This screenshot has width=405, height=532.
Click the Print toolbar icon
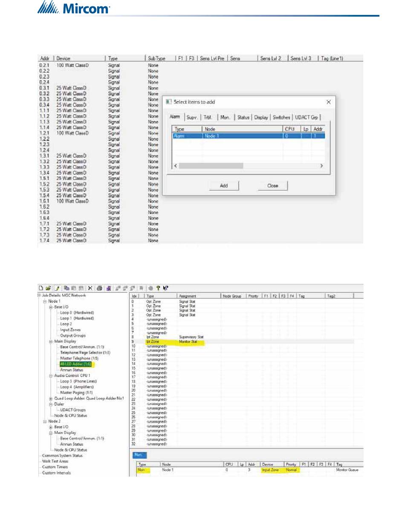click(x=100, y=288)
